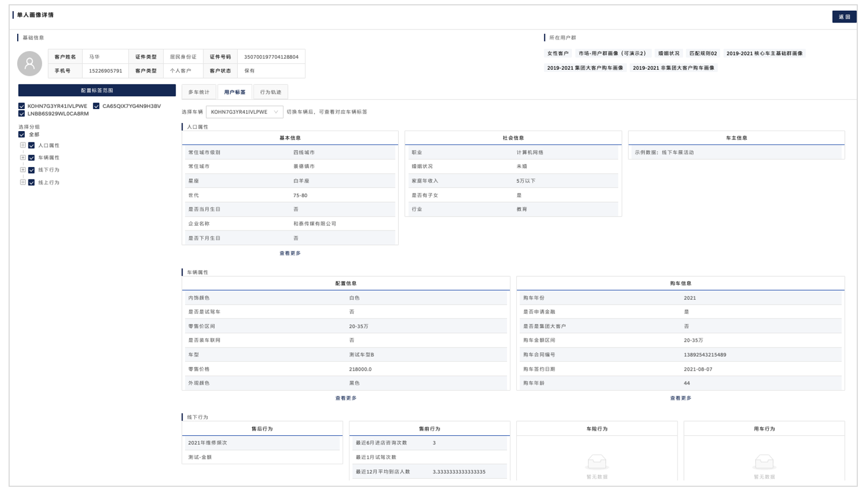The width and height of the screenshot is (868, 490).
Task: Expand the 线上行为 tree node
Action: (23, 182)
